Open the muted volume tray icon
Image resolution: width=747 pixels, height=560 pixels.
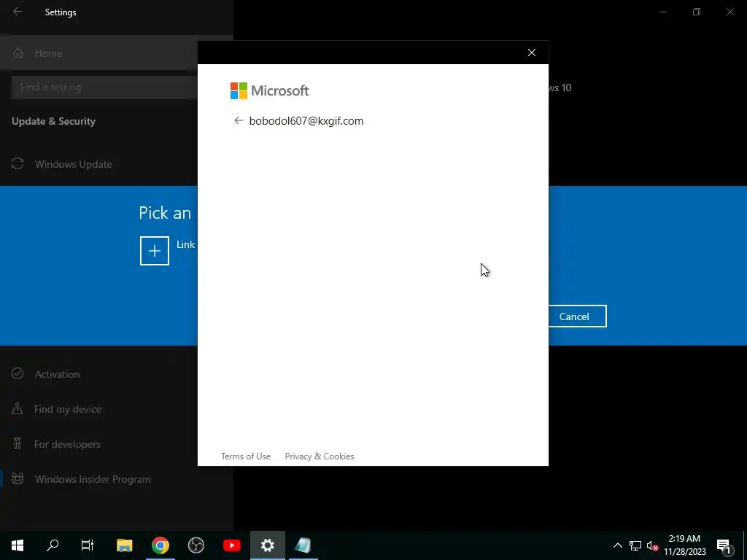pos(652,545)
